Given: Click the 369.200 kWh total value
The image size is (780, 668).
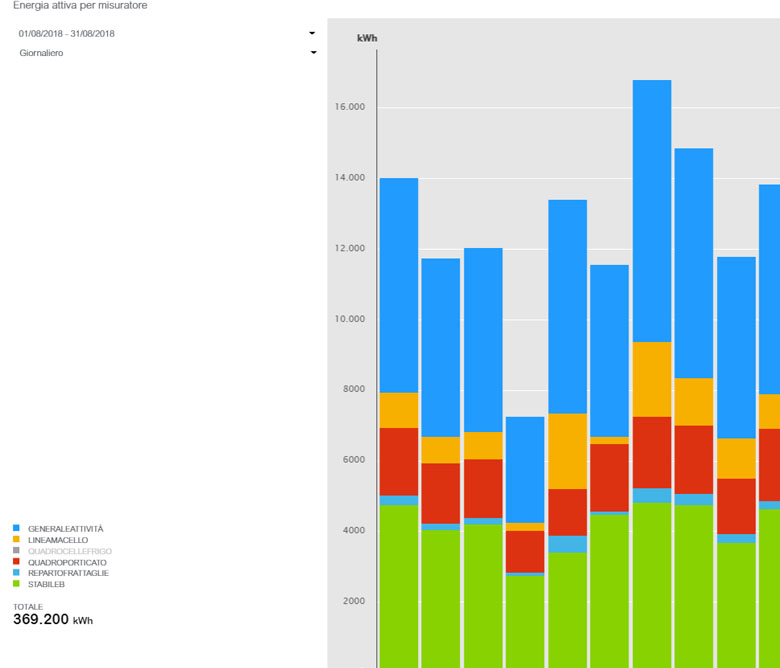Looking at the screenshot, I should 53,619.
